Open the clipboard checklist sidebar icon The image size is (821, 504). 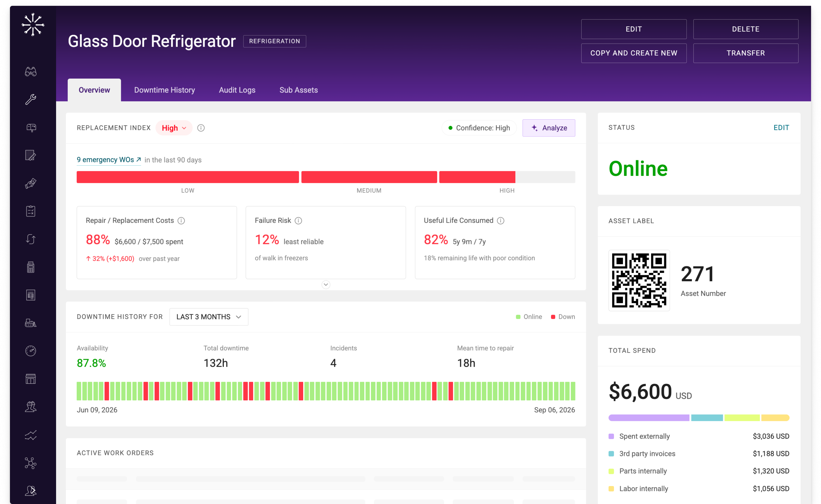pos(31,211)
